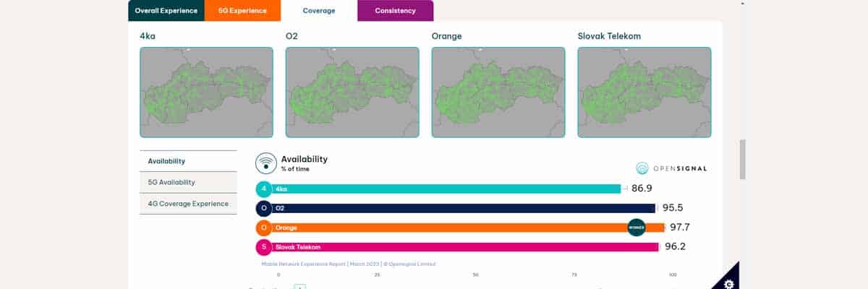The image size is (868, 289).
Task: Click the Slovak Telekom availability bar
Action: [x=465, y=247]
